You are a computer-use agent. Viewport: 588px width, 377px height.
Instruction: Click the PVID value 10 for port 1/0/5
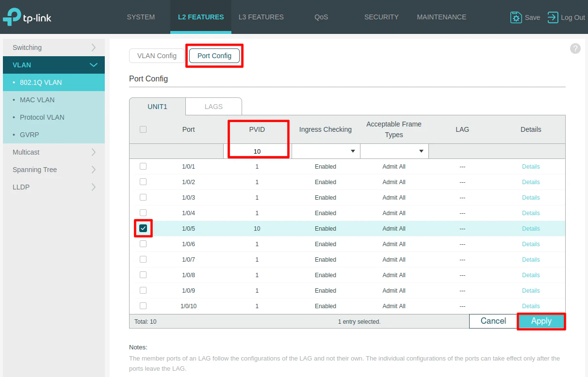pyautogui.click(x=257, y=229)
